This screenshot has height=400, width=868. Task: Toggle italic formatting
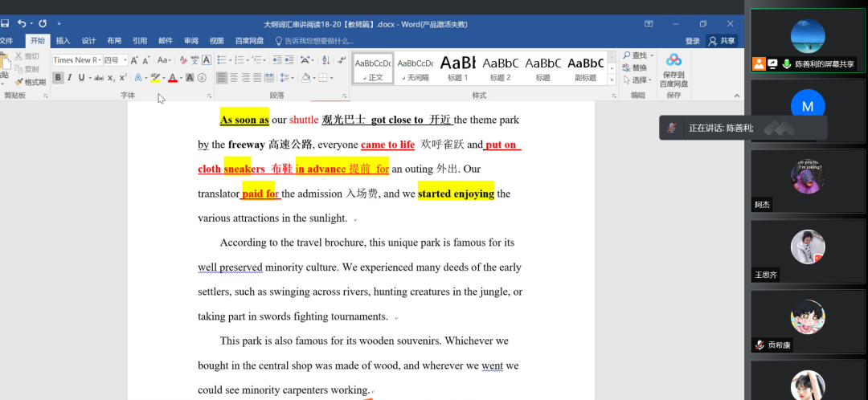pyautogui.click(x=70, y=77)
